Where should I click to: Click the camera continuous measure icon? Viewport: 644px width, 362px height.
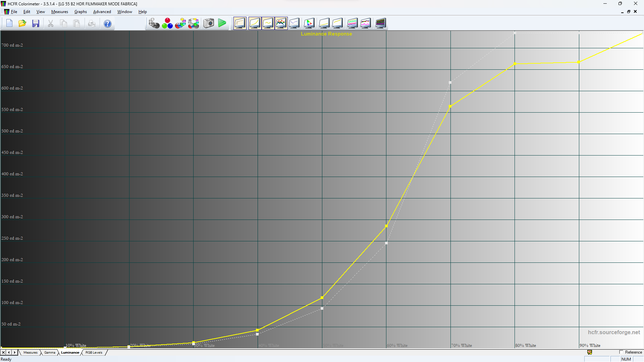pyautogui.click(x=208, y=23)
